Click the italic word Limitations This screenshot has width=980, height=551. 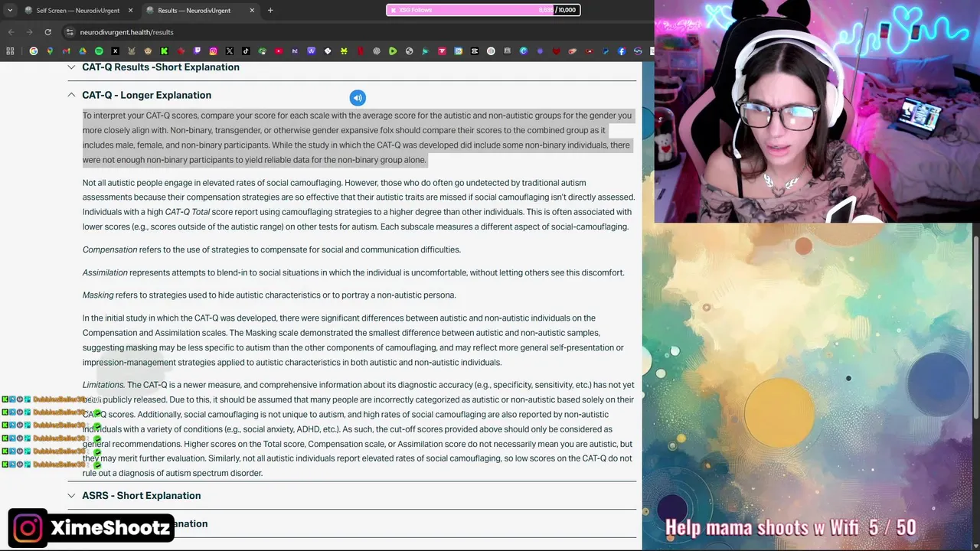click(103, 385)
